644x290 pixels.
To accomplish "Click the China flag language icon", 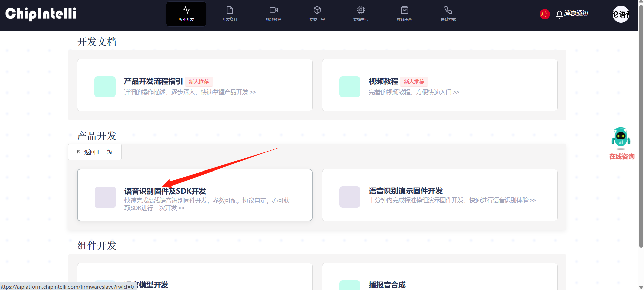I will tap(544, 14).
